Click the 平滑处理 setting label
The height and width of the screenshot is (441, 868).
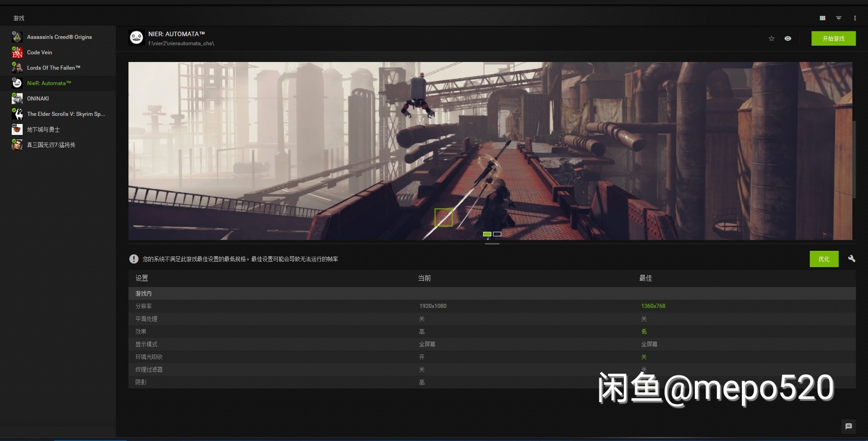147,319
